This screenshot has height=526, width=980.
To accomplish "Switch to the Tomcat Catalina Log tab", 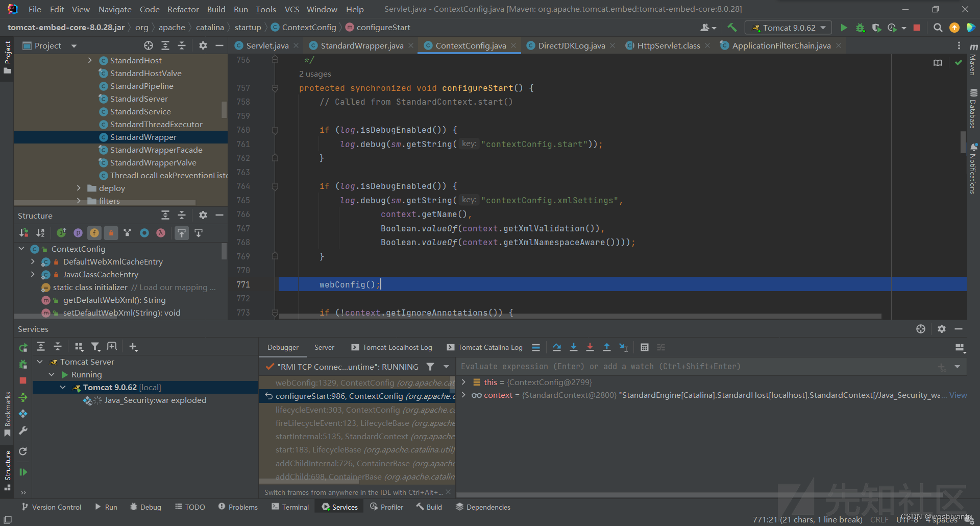I will [x=485, y=347].
